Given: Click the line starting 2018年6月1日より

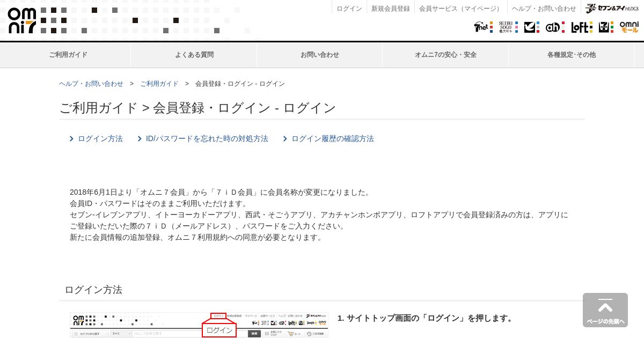Looking at the screenshot, I should (221, 192).
